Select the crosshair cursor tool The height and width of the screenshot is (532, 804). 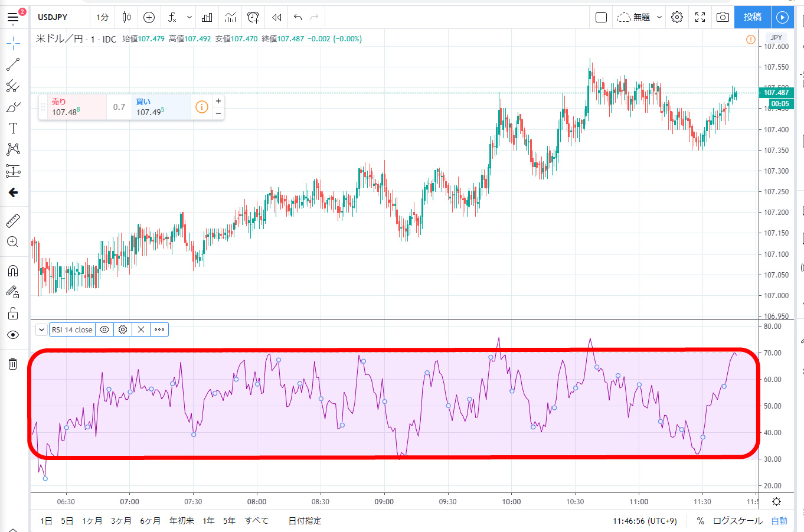(x=13, y=43)
